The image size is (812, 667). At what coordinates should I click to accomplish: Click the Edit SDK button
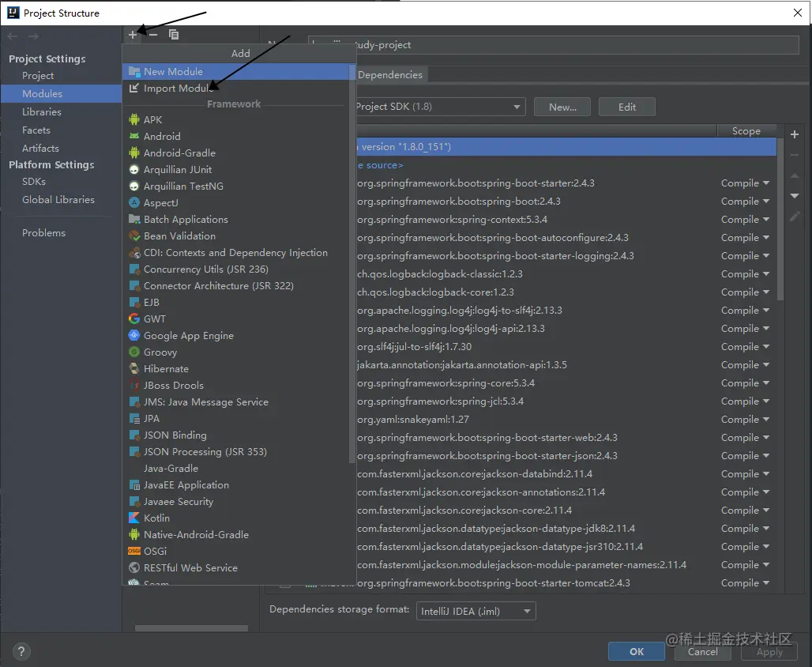626,107
